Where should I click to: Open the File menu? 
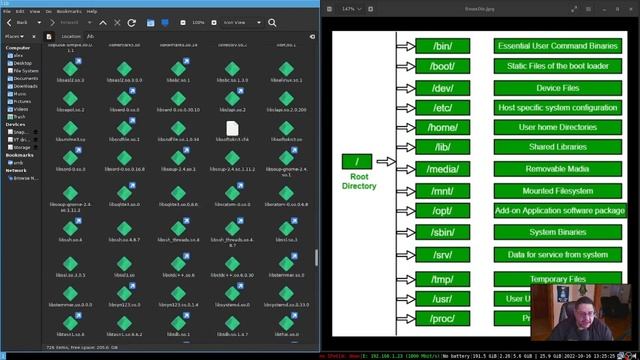7,11
